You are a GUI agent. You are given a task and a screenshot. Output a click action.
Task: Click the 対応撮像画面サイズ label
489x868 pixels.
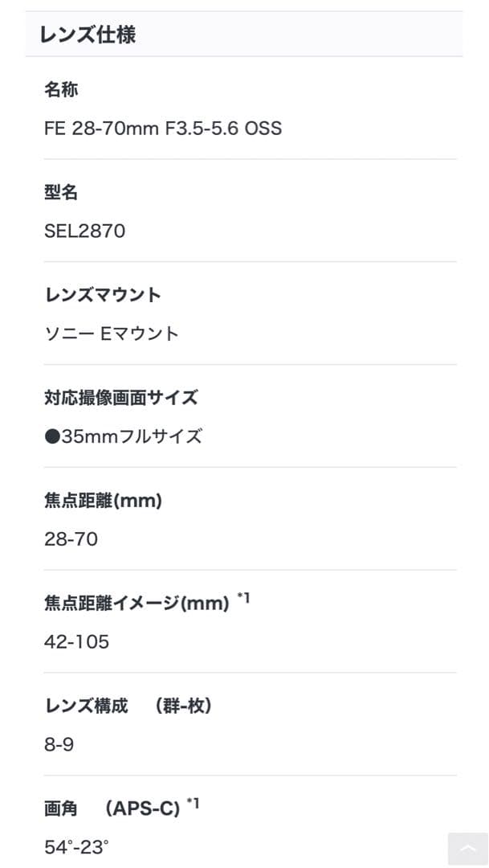pyautogui.click(x=123, y=398)
